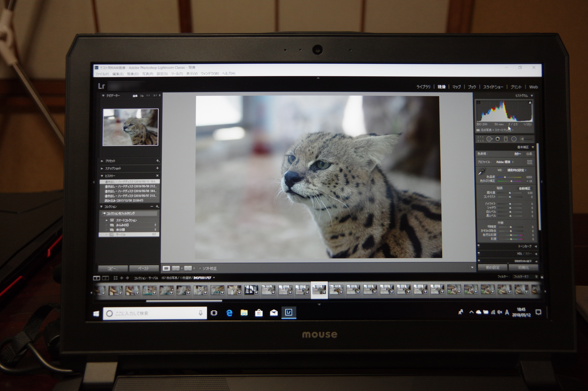Collapse the コレクション panel

(x=101, y=207)
